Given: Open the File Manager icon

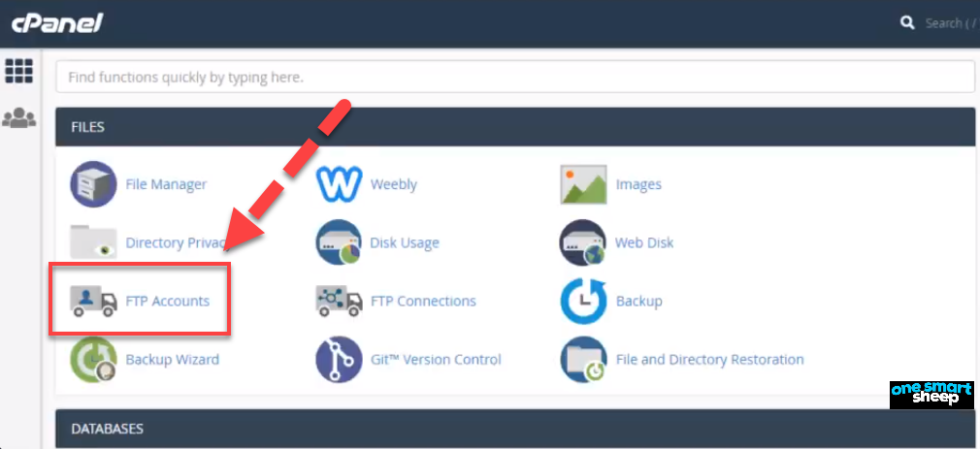Looking at the screenshot, I should (x=93, y=184).
